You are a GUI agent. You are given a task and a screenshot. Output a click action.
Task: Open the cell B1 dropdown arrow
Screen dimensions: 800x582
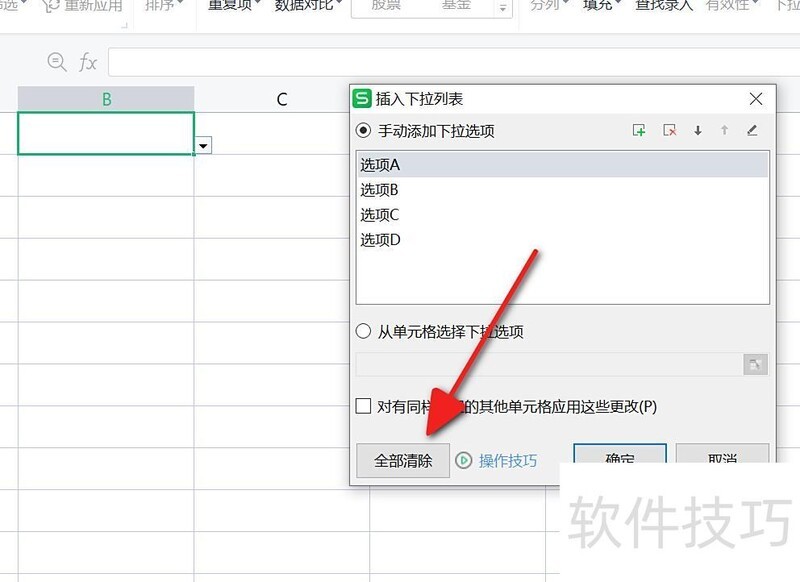[x=203, y=145]
